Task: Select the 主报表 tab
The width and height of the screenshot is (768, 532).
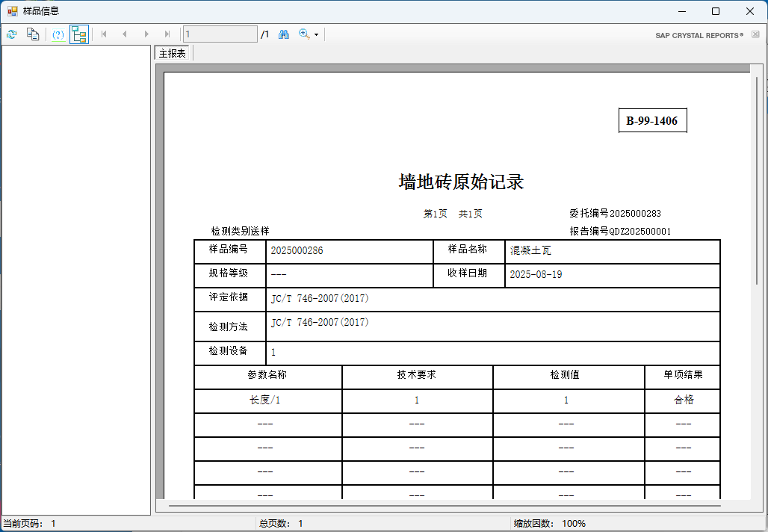Action: tap(173, 54)
